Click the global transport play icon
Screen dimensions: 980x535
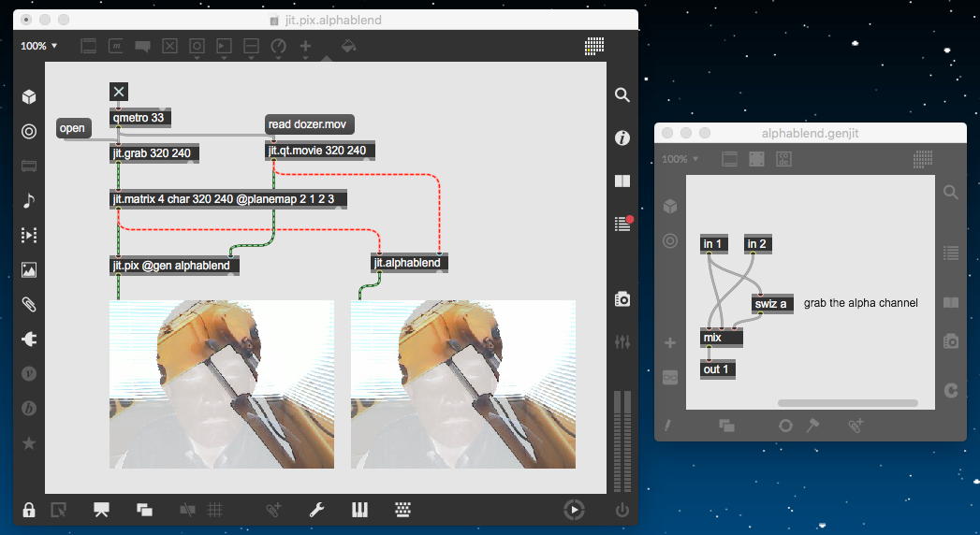pyautogui.click(x=575, y=510)
